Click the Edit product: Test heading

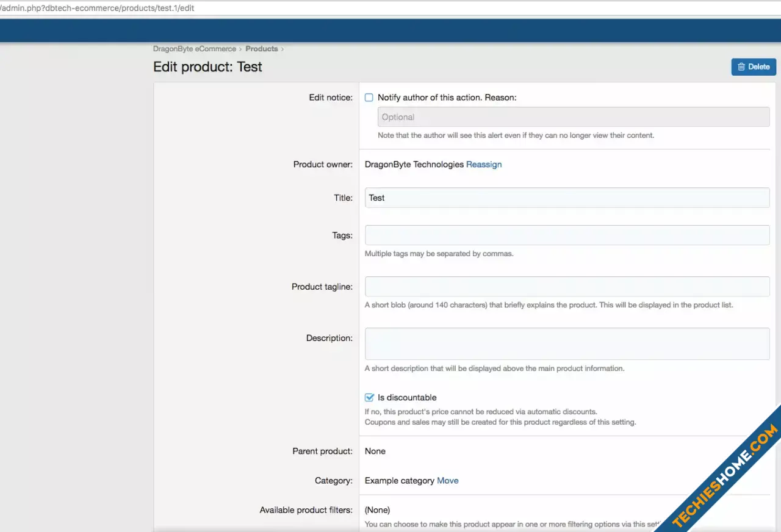click(207, 67)
